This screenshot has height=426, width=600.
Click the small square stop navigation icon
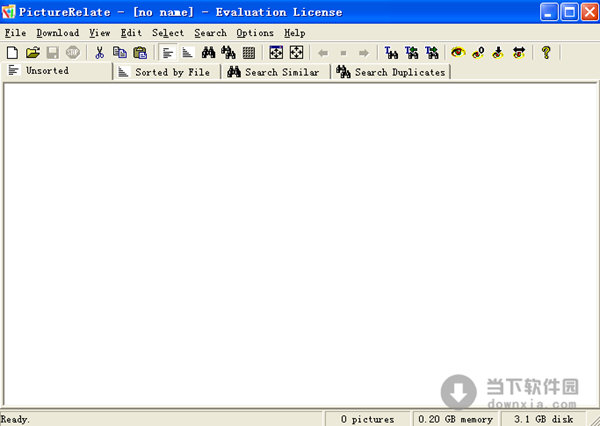pyautogui.click(x=343, y=53)
